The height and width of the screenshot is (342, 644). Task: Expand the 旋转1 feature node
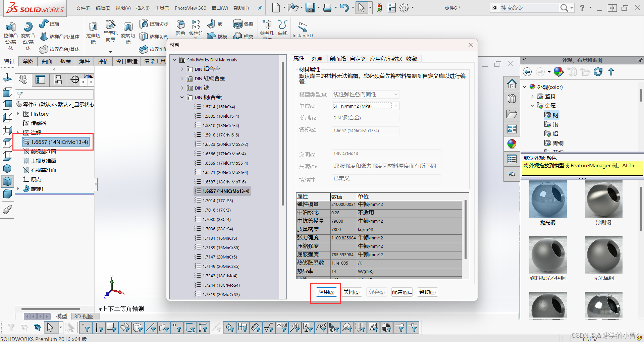18,189
